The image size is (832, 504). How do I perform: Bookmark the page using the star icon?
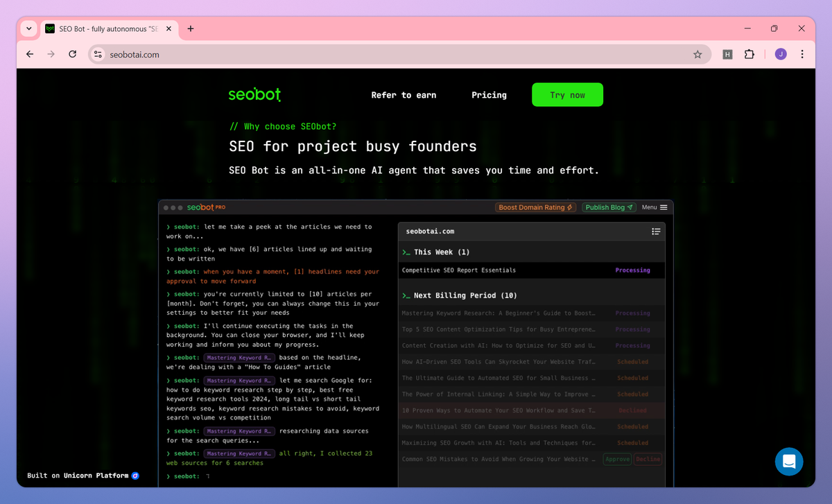(698, 54)
